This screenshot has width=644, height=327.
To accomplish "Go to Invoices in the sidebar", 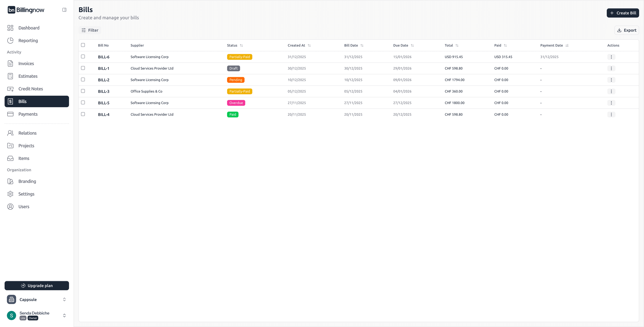I will coord(26,64).
